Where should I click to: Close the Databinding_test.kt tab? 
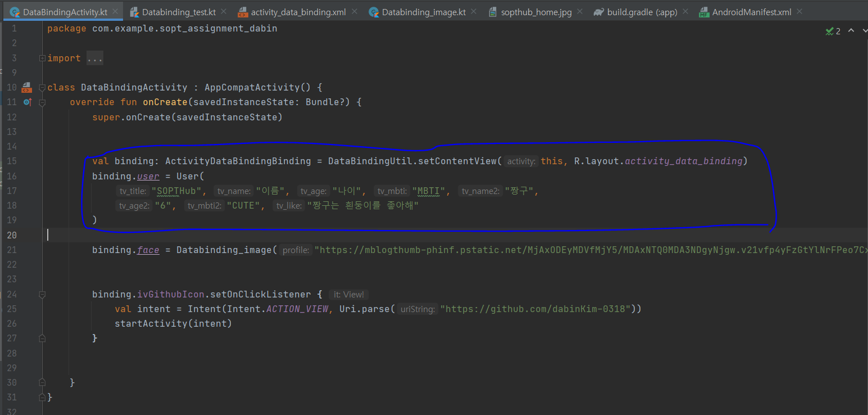click(x=223, y=12)
